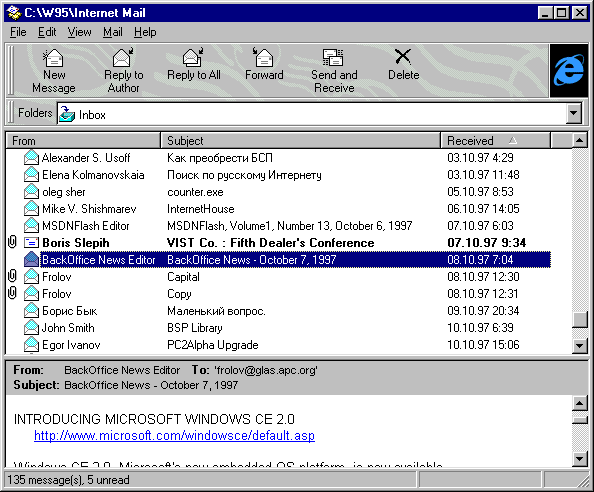The height and width of the screenshot is (492, 594).
Task: Select the MSDNFlash, Volume1 message subject
Action: (x=289, y=226)
